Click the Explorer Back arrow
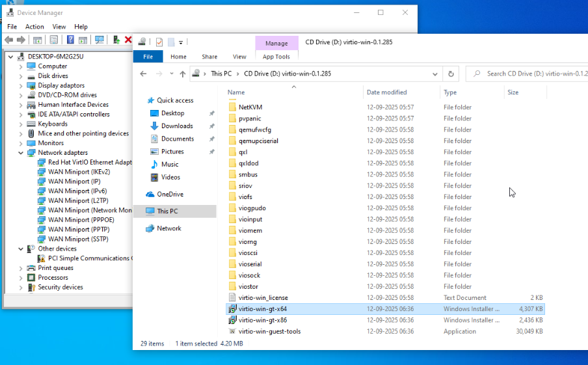The width and height of the screenshot is (588, 365). coord(143,74)
